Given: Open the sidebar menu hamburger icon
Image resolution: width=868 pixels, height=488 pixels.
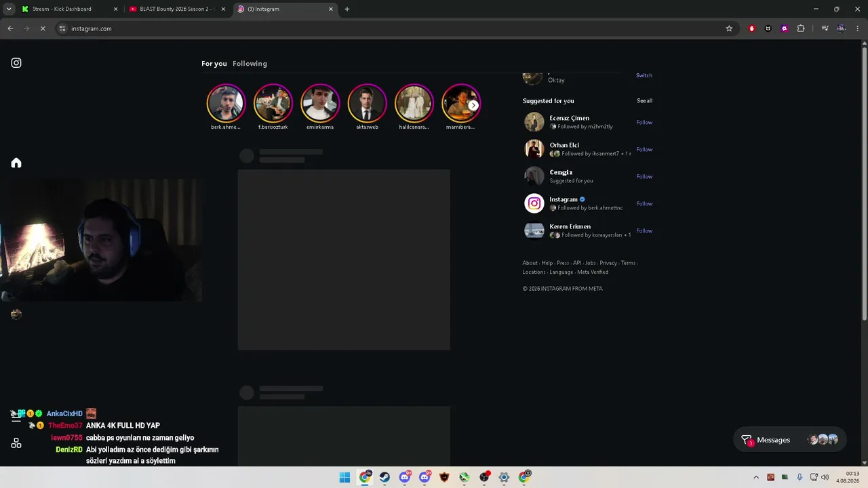Looking at the screenshot, I should 16,417.
